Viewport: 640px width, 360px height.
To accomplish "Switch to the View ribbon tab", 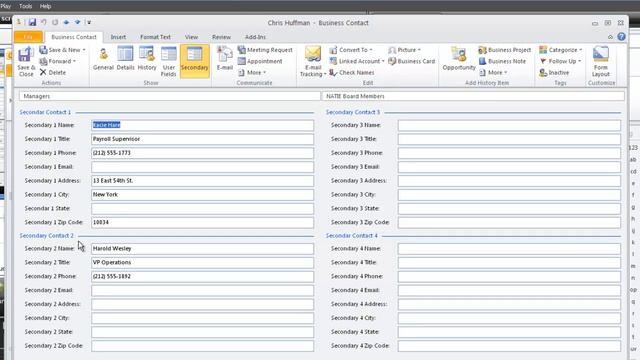I will tap(191, 37).
